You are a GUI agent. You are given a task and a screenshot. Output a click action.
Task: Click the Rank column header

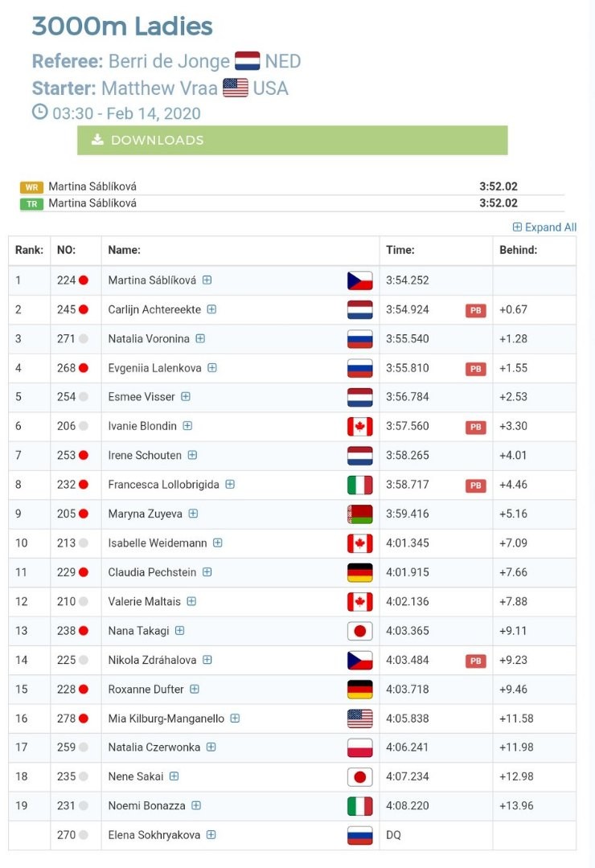pos(30,250)
